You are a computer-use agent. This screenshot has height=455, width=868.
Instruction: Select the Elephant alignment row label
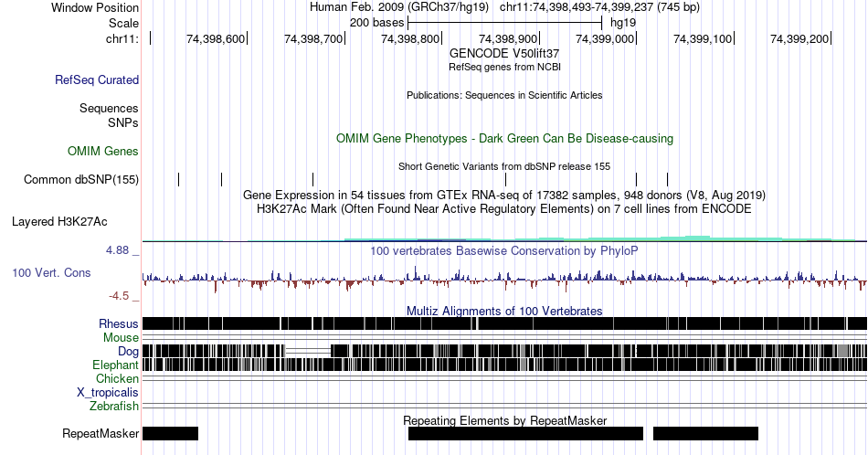[115, 365]
